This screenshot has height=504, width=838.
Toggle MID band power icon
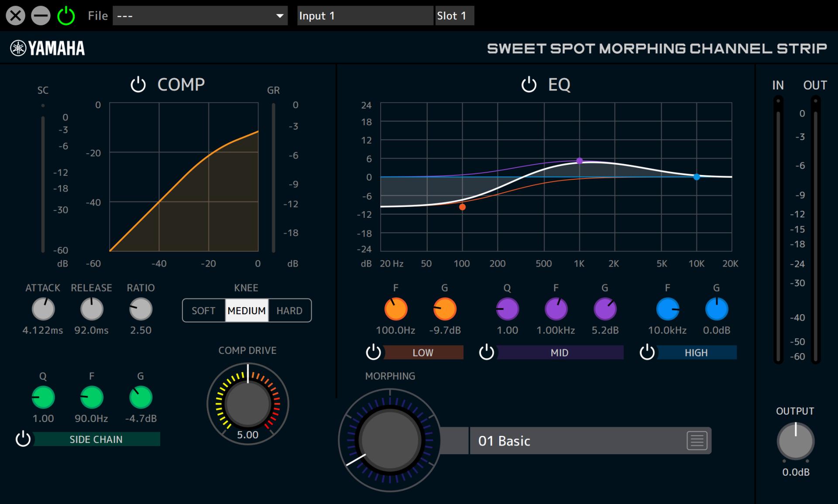pos(486,352)
